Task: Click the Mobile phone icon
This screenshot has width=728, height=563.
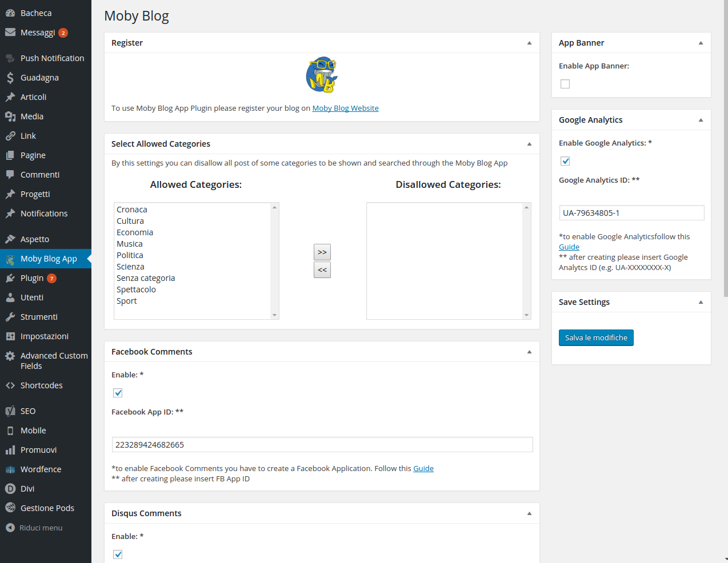Action: click(x=10, y=431)
